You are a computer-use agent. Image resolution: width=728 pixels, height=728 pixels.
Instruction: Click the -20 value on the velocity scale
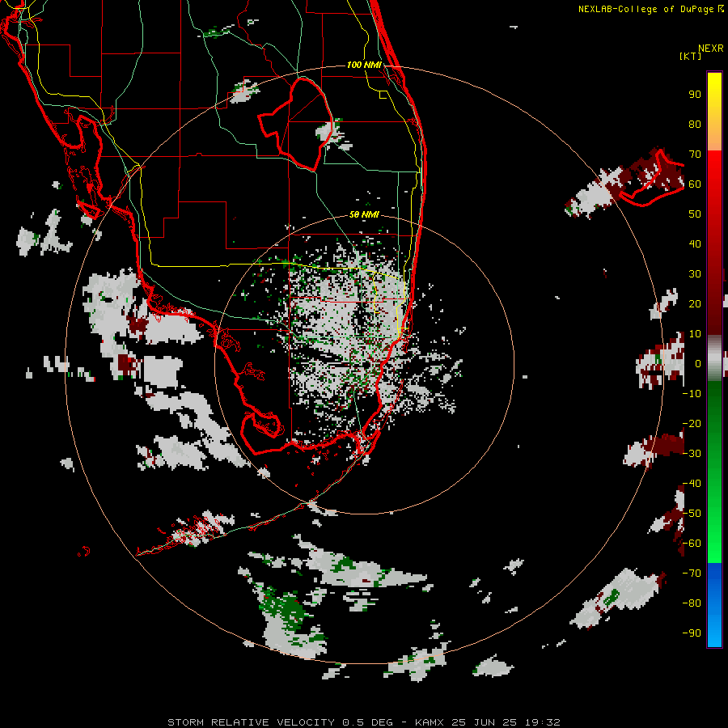pyautogui.click(x=692, y=423)
